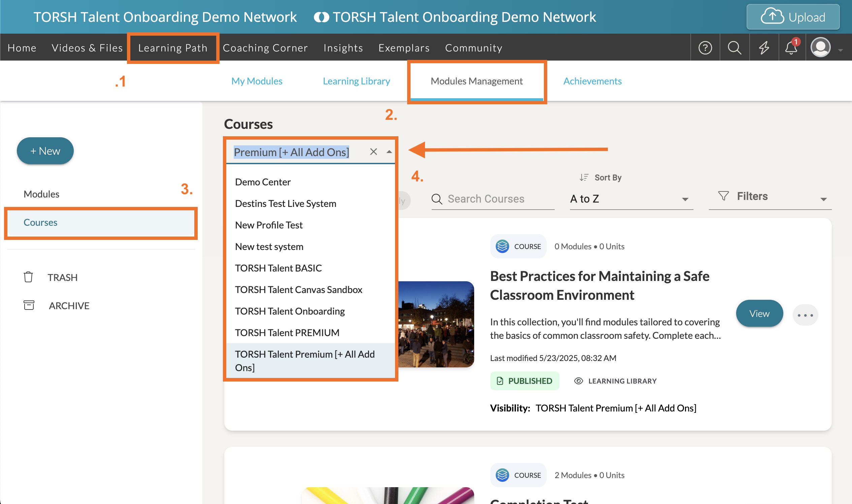The height and width of the screenshot is (504, 852).
Task: Open the lightning bolt quick actions icon
Action: [764, 47]
